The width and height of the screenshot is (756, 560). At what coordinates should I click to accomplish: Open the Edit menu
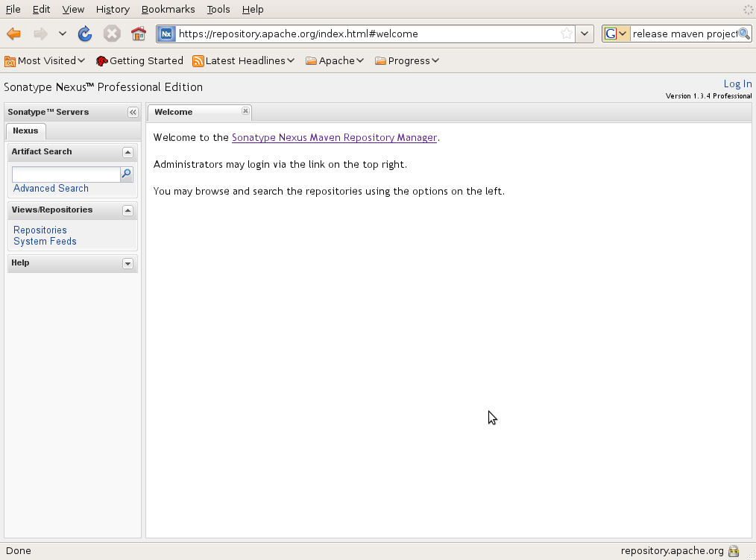(x=41, y=9)
